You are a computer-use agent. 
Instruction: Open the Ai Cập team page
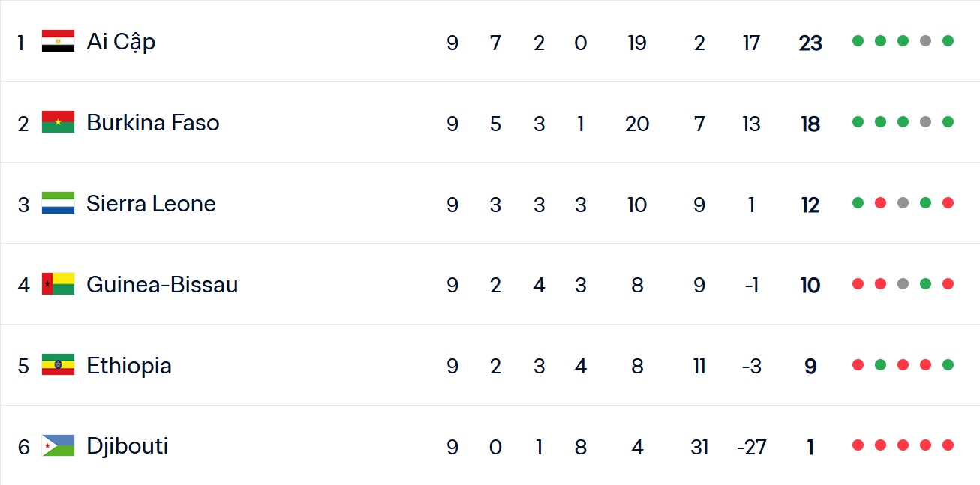pyautogui.click(x=121, y=42)
